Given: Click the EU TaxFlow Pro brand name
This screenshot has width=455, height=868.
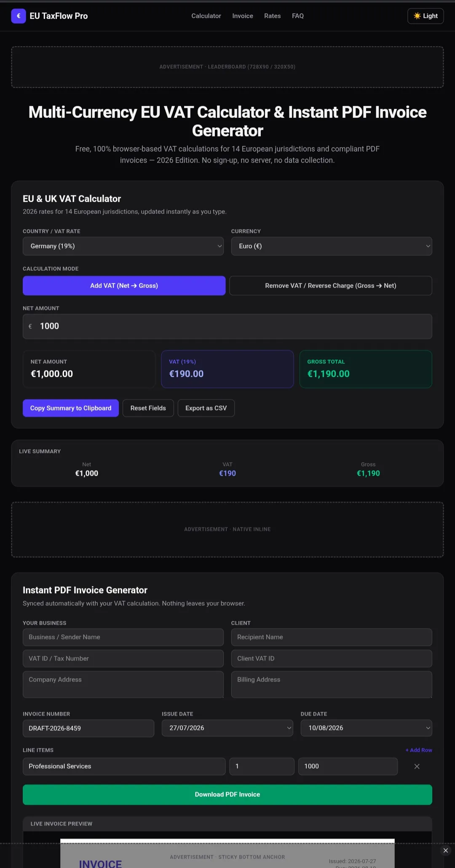Looking at the screenshot, I should (x=59, y=16).
